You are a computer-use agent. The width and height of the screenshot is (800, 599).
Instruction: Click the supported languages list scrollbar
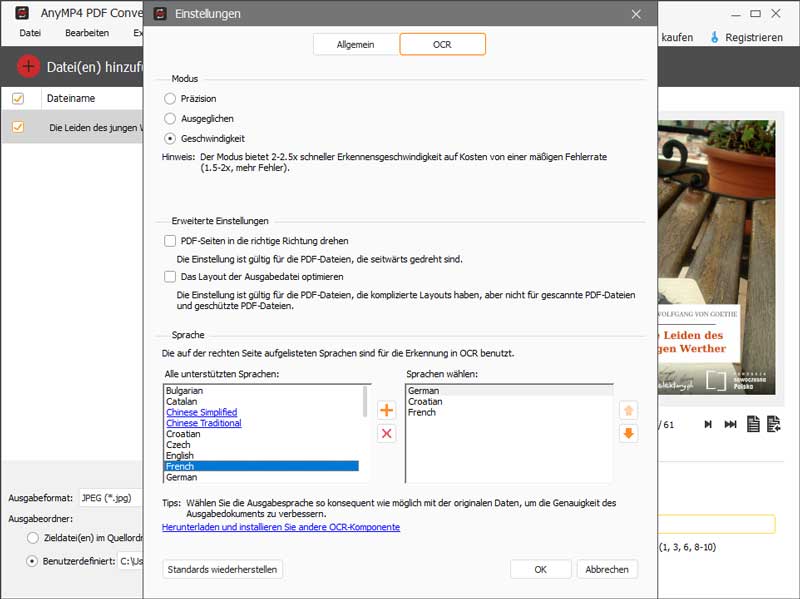click(365, 402)
